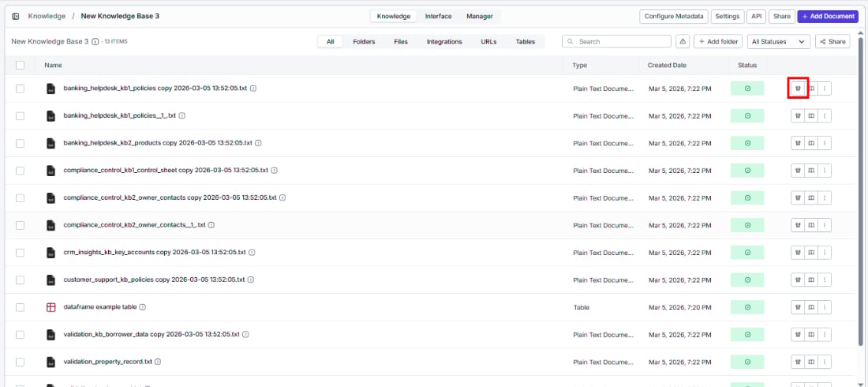Click book icon in customer_support_kb_policies row
The width and height of the screenshot is (868, 387).
tap(811, 280)
